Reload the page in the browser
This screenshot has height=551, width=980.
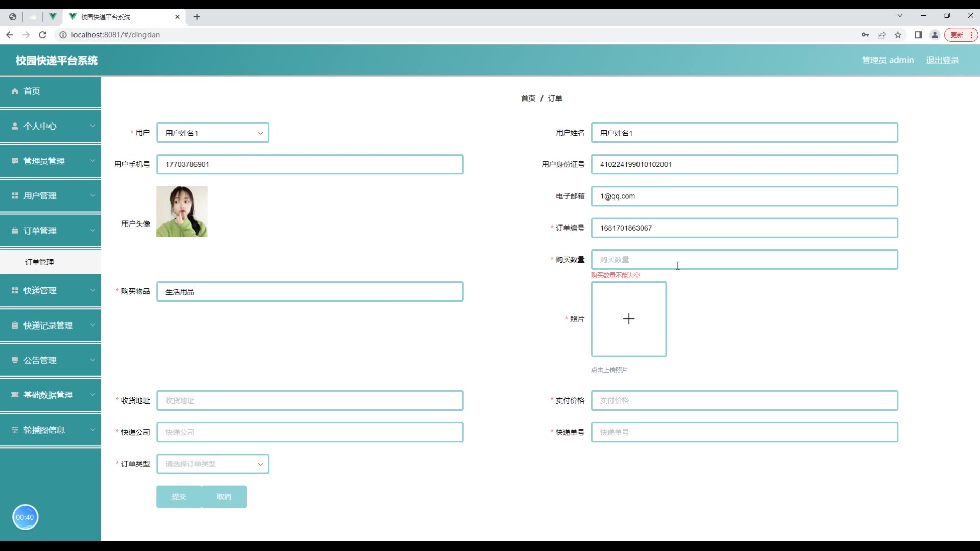[x=43, y=35]
